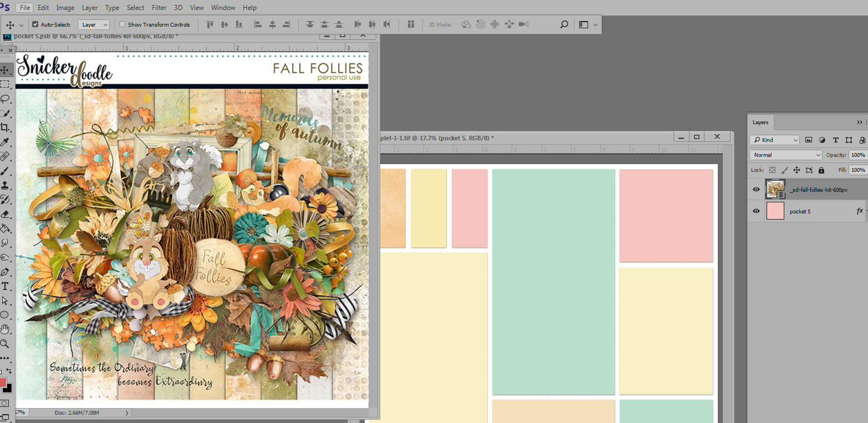Expand the status bar Doc info arrow

(127, 413)
